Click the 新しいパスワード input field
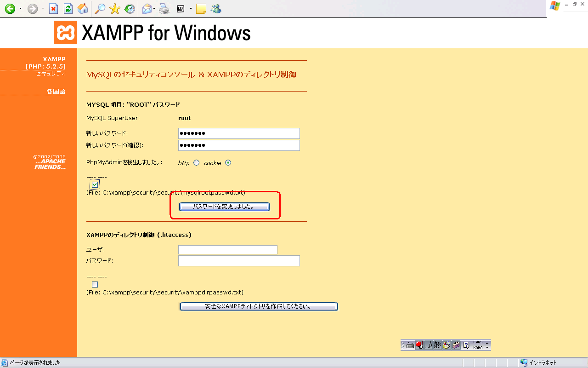The width and height of the screenshot is (588, 368). [x=239, y=133]
